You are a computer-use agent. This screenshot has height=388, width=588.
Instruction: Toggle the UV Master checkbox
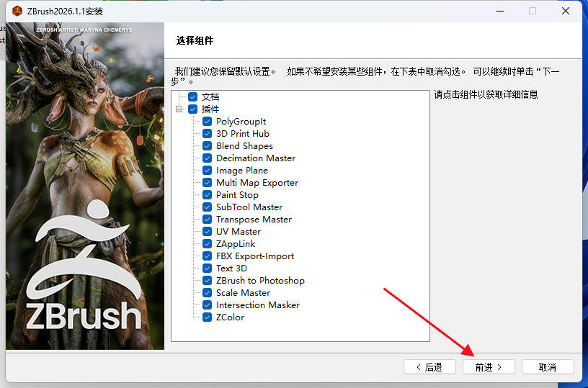pos(207,232)
